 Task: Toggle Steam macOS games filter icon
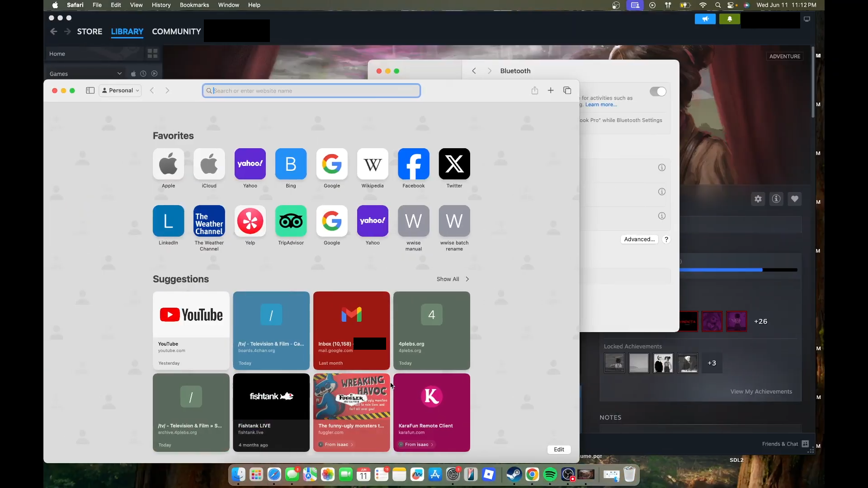click(x=133, y=74)
